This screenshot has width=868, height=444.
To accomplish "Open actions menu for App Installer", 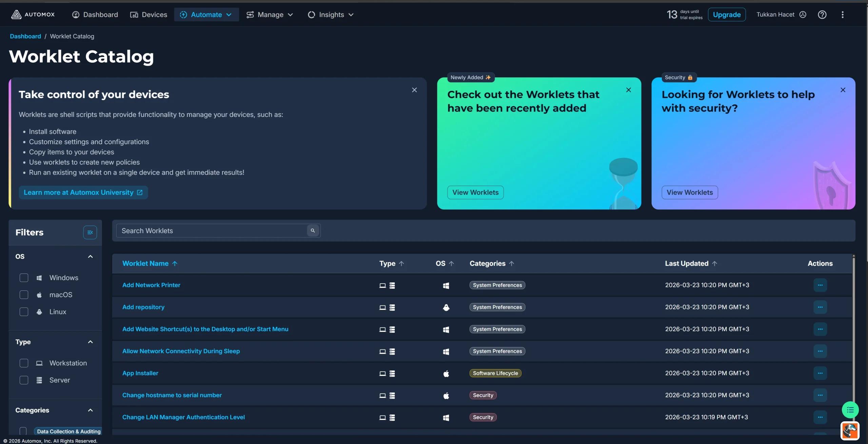I will pyautogui.click(x=820, y=373).
